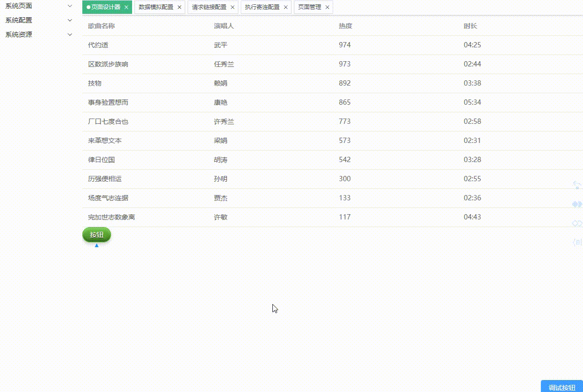Close the 数据模拟配置 tab
The image size is (583, 392).
pos(179,7)
